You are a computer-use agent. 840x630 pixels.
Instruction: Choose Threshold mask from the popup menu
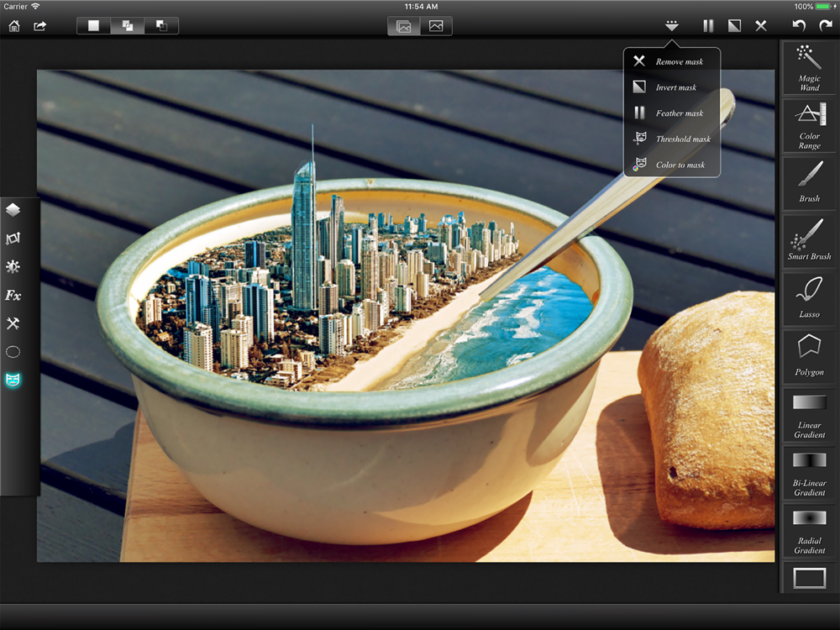(x=672, y=139)
